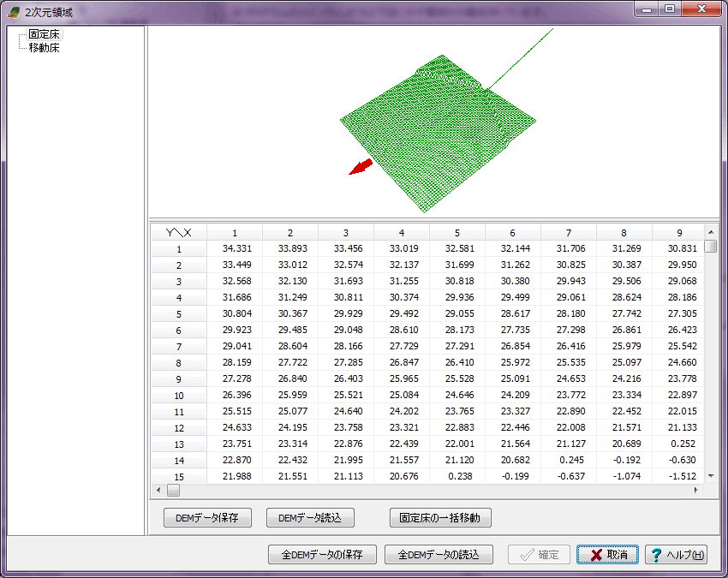The image size is (728, 578).
Task: Click cell with value 21.988
Action: [x=236, y=476]
